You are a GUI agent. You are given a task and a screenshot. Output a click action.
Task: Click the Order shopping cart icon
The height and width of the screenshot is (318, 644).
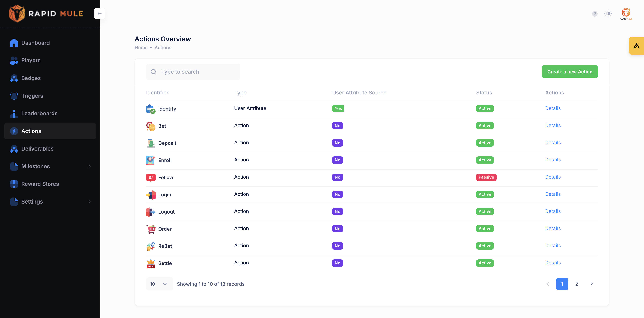150,229
